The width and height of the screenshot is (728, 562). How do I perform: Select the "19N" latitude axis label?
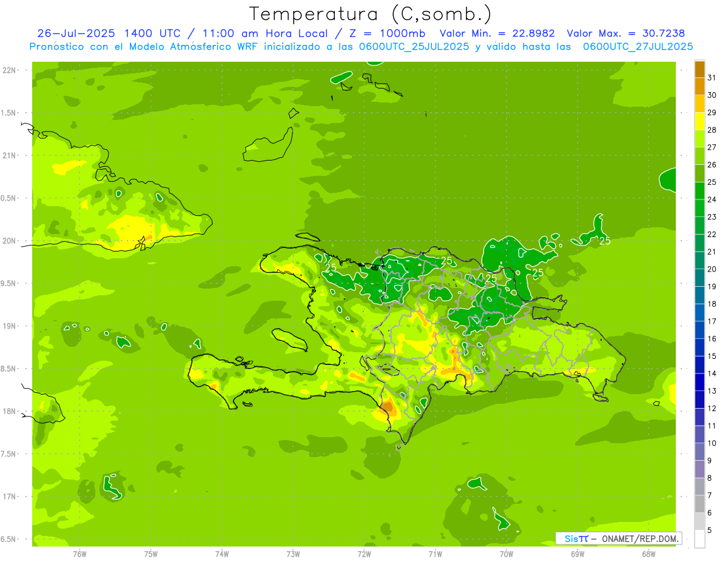coord(10,327)
